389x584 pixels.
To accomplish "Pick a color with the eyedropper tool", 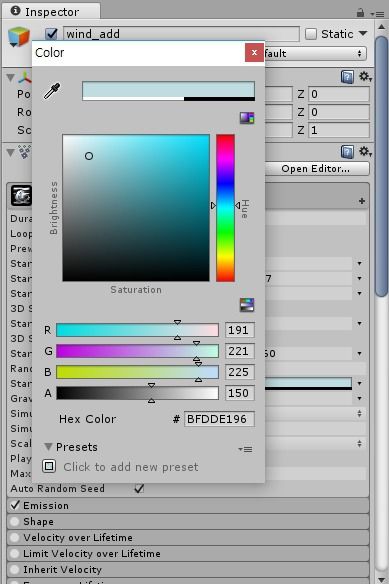I will pos(52,91).
